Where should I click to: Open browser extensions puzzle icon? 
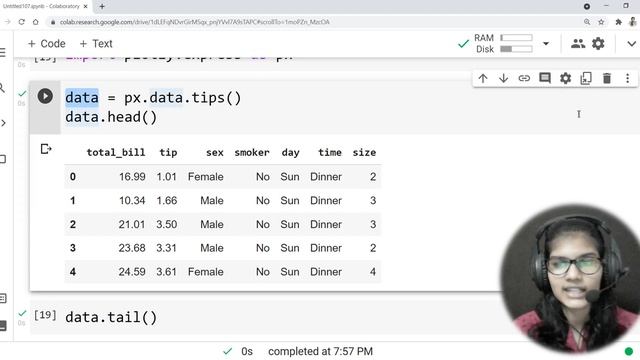[x=618, y=22]
